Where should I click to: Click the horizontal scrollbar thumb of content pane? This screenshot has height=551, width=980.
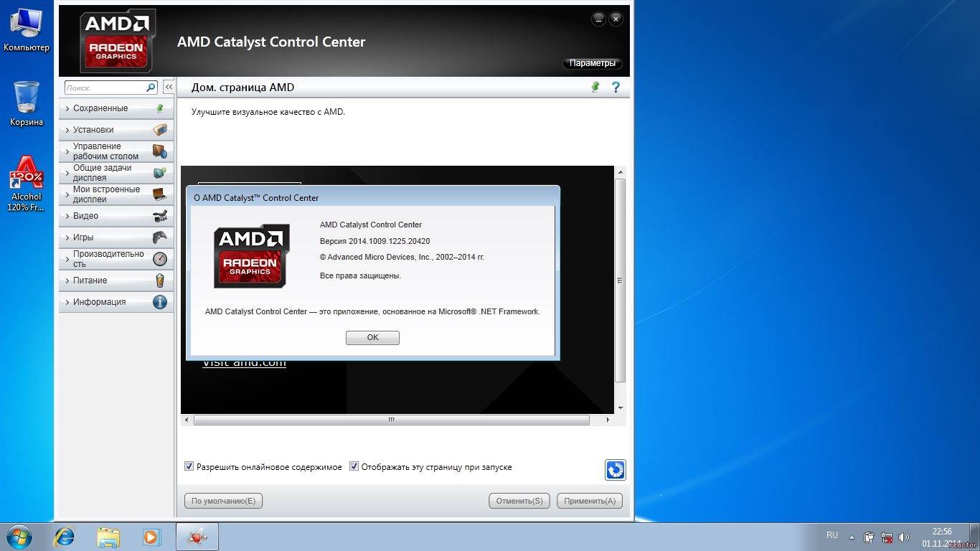392,420
